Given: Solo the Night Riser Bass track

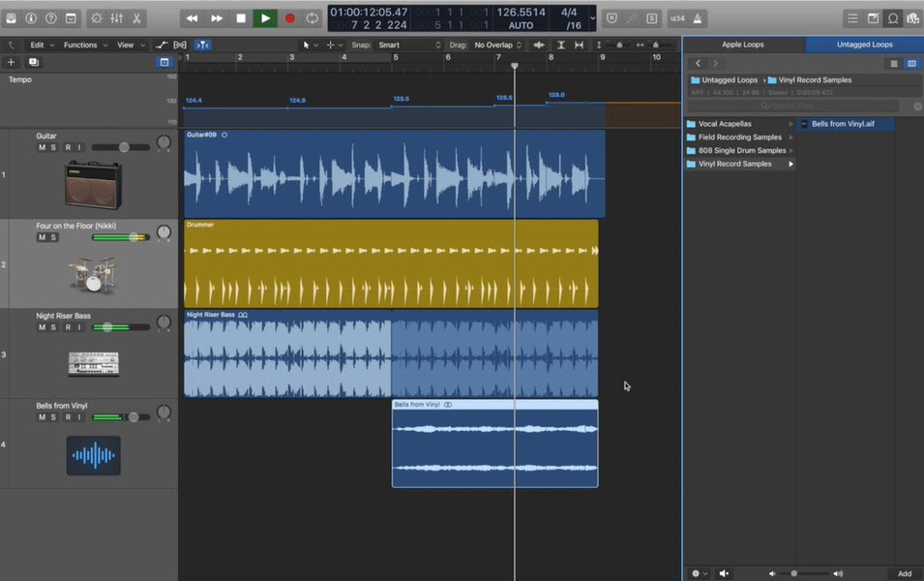Looking at the screenshot, I should click(x=55, y=327).
